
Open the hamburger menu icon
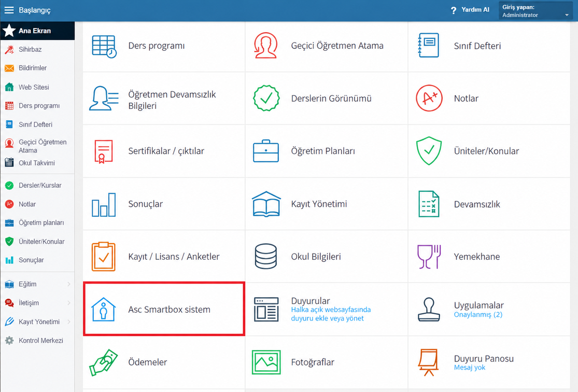9,10
